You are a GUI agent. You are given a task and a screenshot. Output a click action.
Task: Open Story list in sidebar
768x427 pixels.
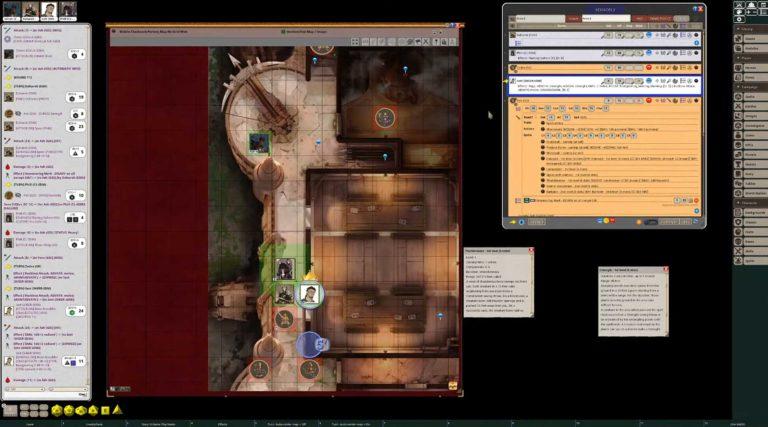(750, 174)
